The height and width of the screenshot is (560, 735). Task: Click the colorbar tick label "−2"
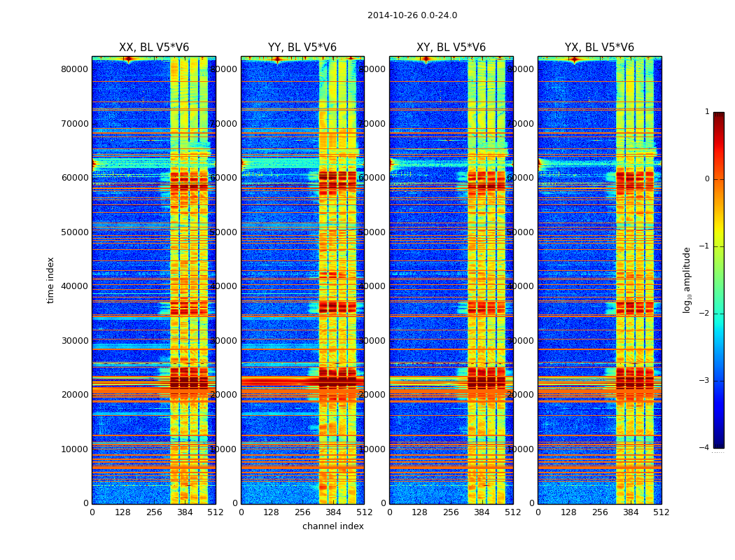point(704,314)
